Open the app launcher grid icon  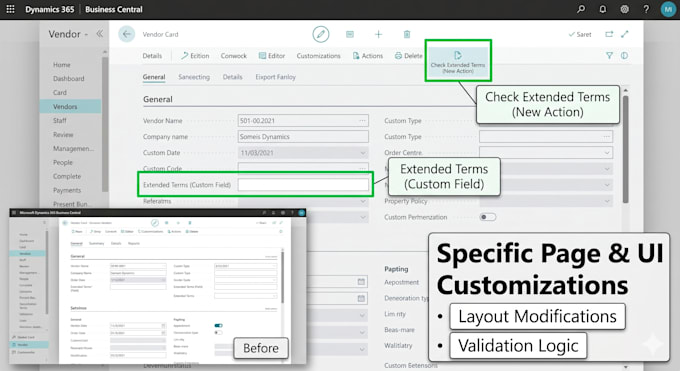10,9
